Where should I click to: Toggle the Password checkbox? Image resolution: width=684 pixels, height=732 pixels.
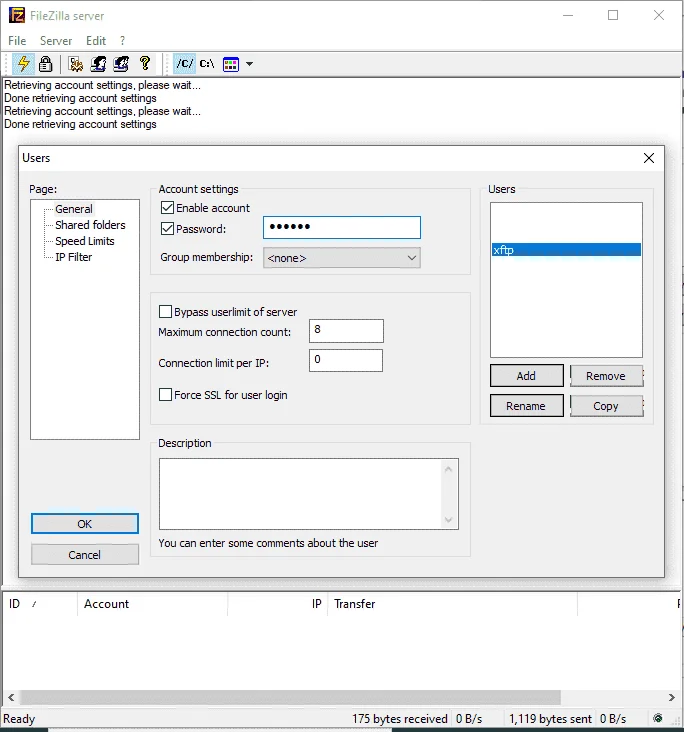point(167,229)
